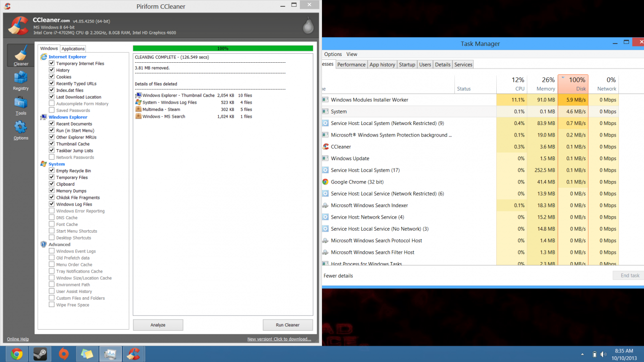Click the Windows - MS Search result icon
This screenshot has height=362, width=644.
[139, 116]
